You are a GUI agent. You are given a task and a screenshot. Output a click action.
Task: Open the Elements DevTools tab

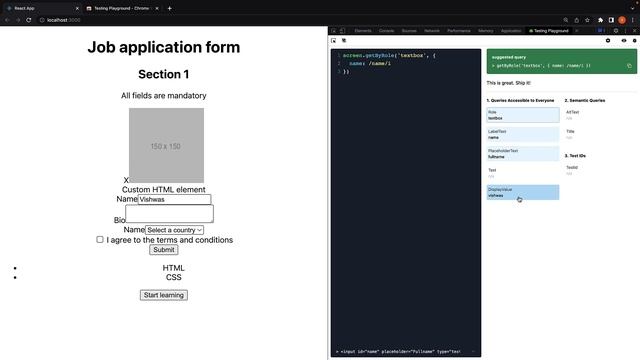click(x=363, y=31)
